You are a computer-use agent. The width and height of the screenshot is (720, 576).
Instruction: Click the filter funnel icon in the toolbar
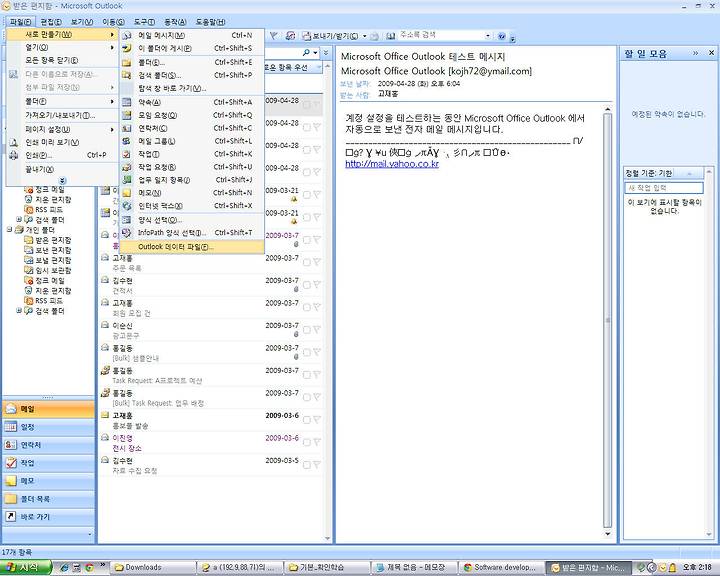(273, 35)
